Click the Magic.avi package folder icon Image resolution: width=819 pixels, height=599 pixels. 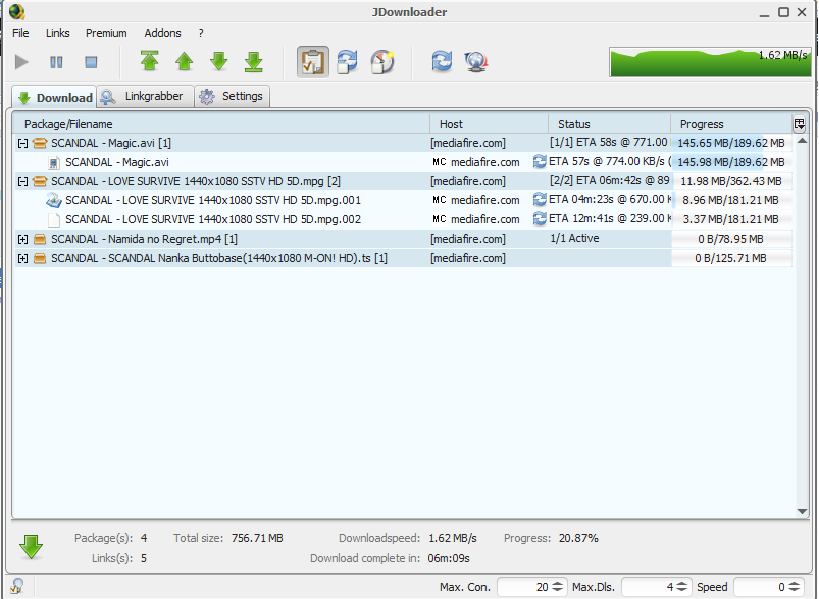tap(40, 143)
